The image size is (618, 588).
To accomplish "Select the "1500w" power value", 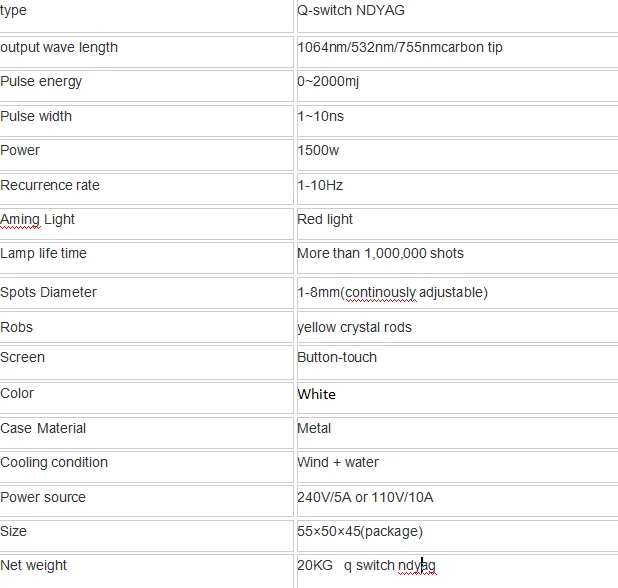I will click(x=318, y=151).
